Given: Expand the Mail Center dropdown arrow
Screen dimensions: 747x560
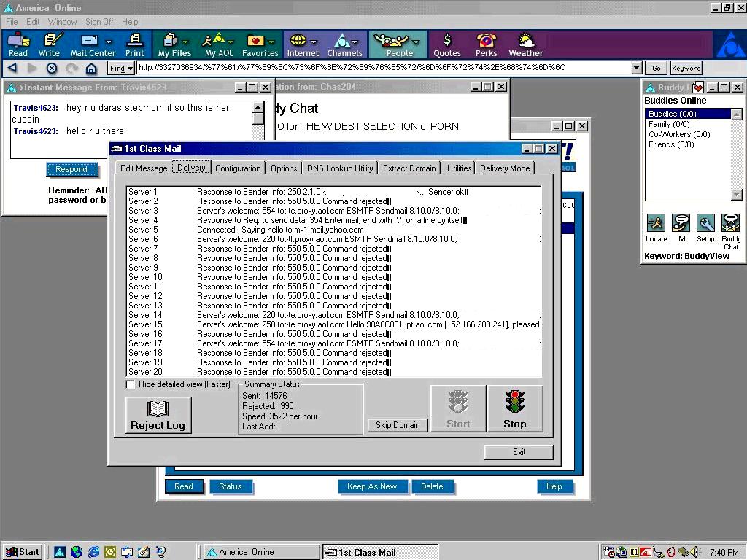Looking at the screenshot, I should point(109,42).
